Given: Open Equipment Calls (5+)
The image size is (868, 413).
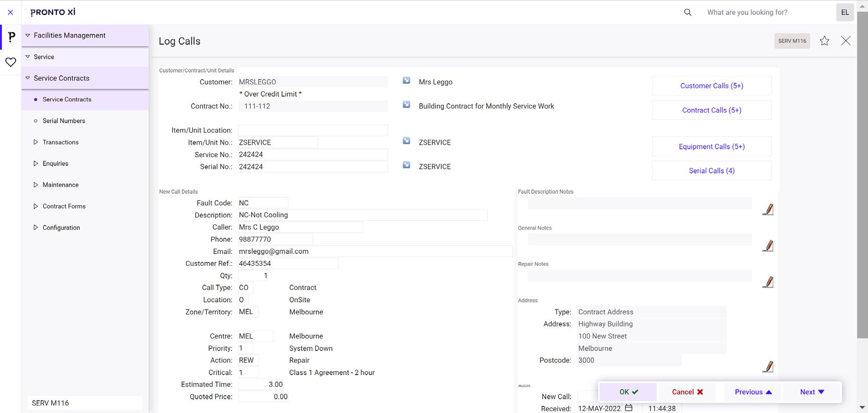Looking at the screenshot, I should (712, 146).
